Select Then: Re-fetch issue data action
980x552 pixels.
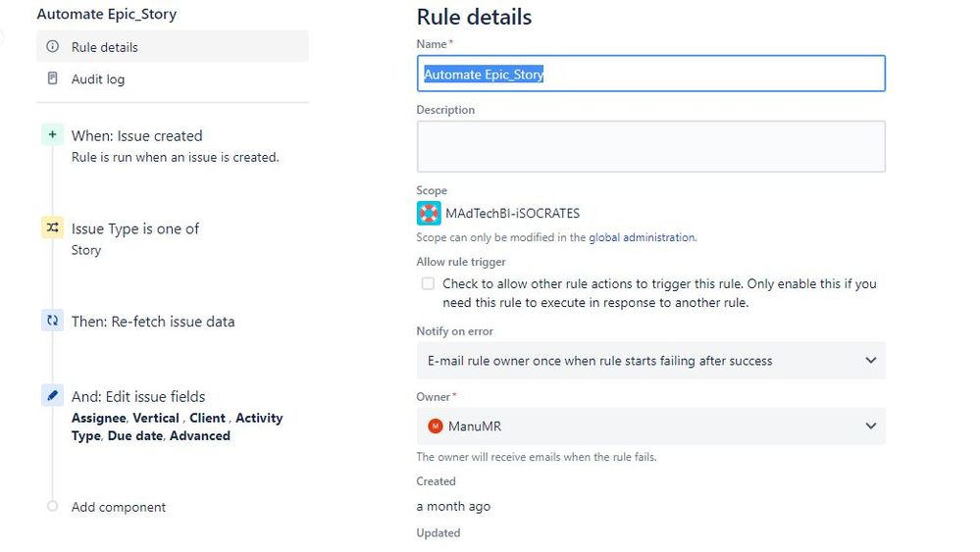pos(153,322)
